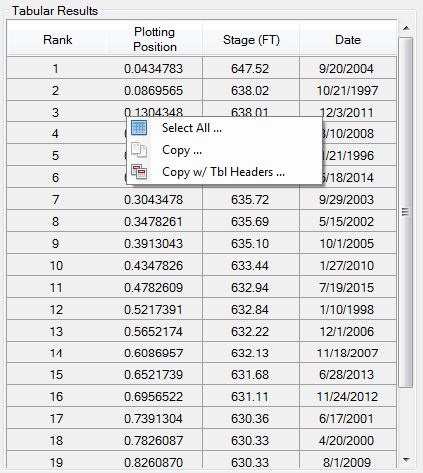Screen dimensions: 423x473
Task: Select stage value 630.36
Action: [x=251, y=418]
